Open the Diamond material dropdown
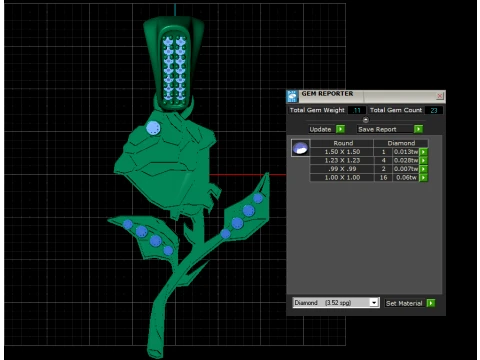Screen dimensions: 480x360 [x=374, y=303]
